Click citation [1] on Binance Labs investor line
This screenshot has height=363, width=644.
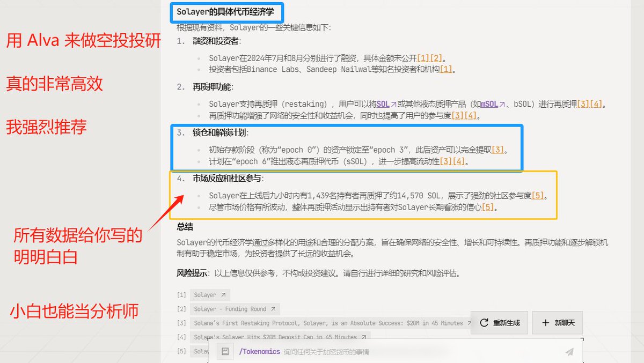[x=445, y=69]
